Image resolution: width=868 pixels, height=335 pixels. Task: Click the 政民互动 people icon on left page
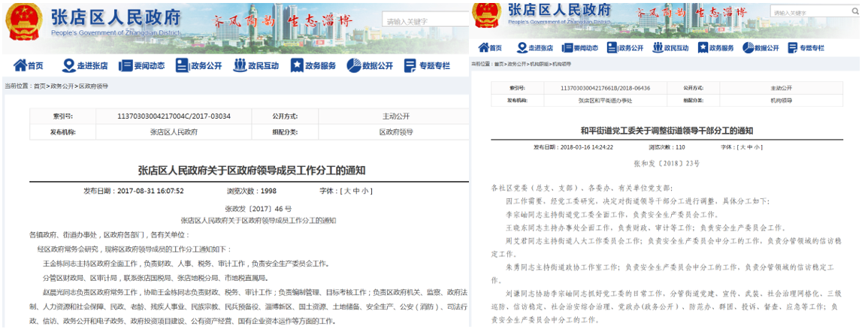tap(240, 65)
